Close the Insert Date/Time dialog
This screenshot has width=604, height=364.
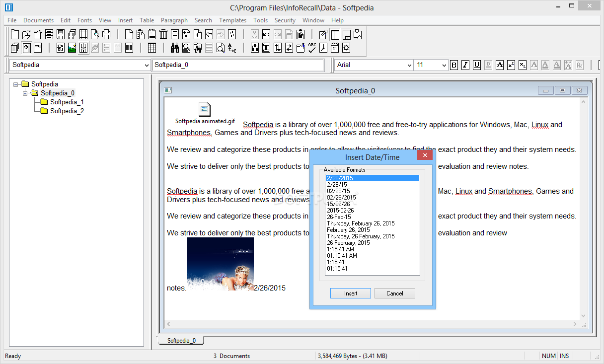click(425, 155)
